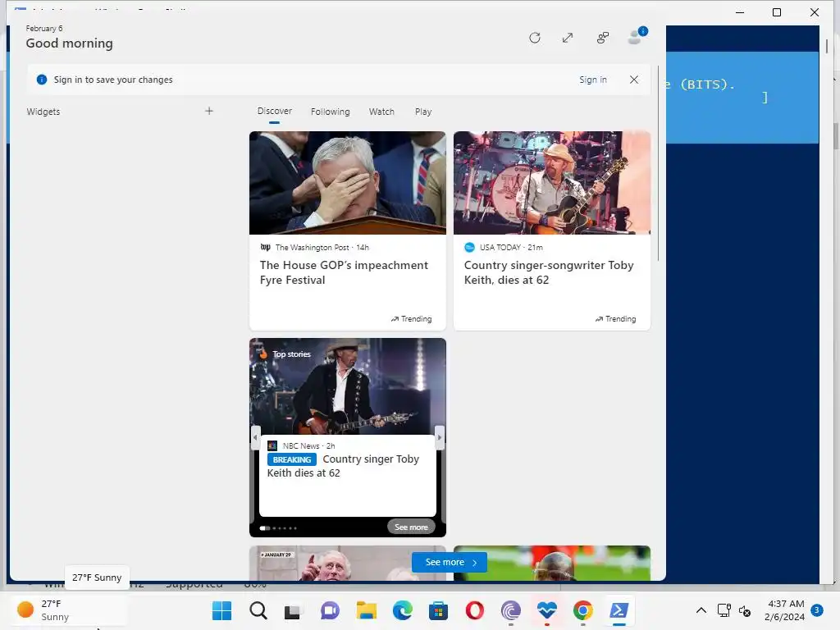This screenshot has height=630, width=840.
Task: Click the widgets panel scrollbar
Action: 659,163
